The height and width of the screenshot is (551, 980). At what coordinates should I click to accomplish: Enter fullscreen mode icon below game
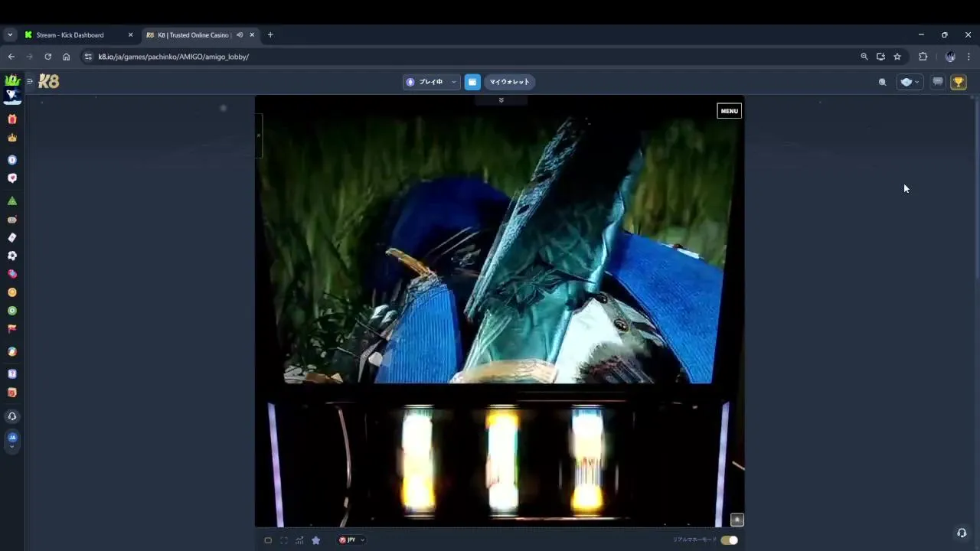[283, 540]
